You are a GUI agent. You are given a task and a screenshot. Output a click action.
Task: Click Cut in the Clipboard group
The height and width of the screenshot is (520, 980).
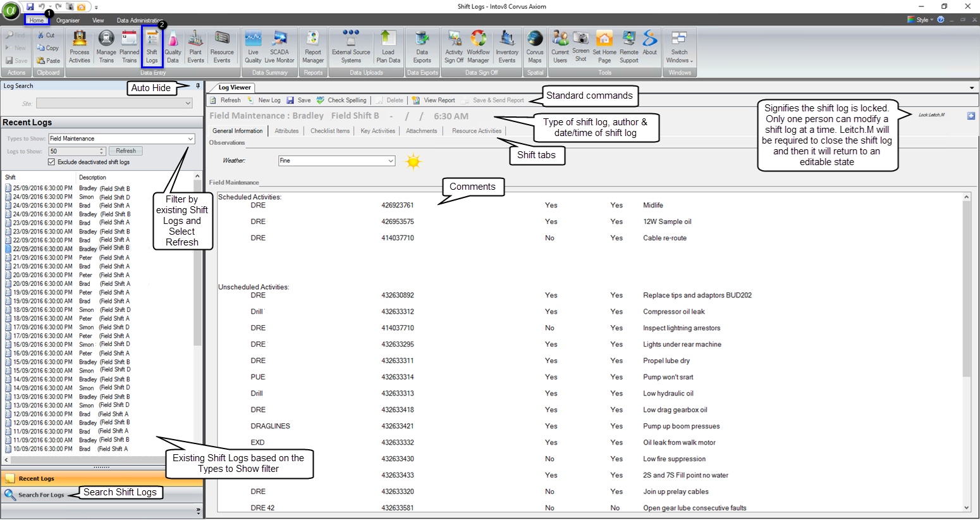tap(46, 35)
